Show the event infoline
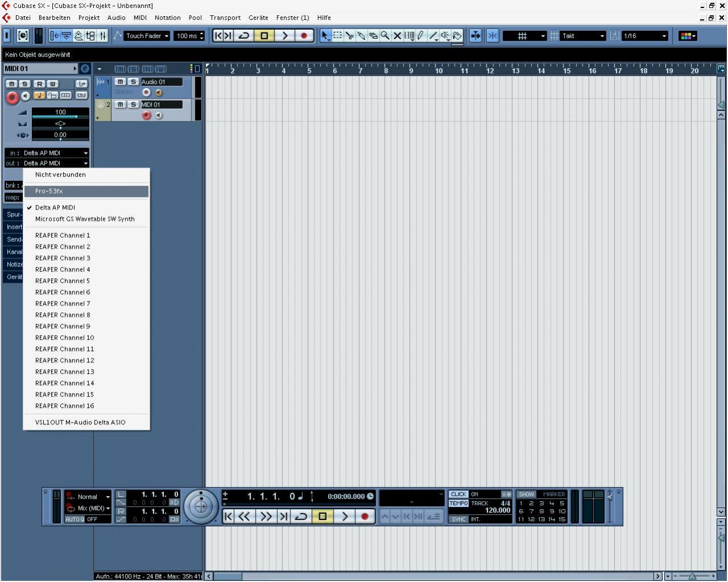Screen dimensions: 728x582 click(x=67, y=36)
